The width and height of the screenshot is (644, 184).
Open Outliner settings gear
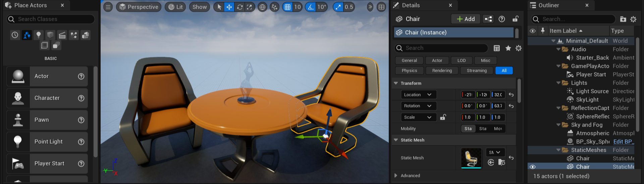click(633, 19)
